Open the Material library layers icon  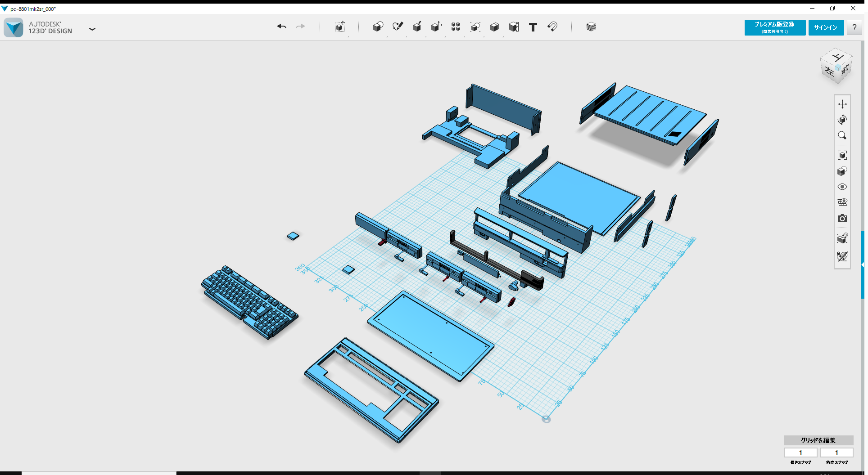[x=590, y=27]
